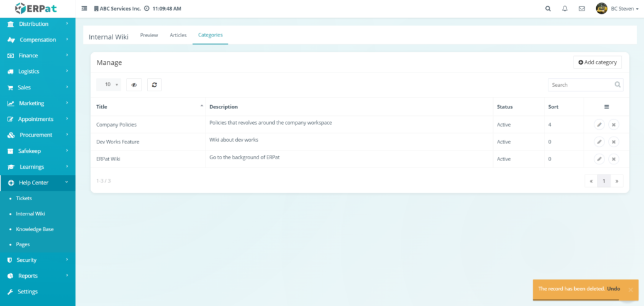Click the actions column bars icon

pos(607,107)
